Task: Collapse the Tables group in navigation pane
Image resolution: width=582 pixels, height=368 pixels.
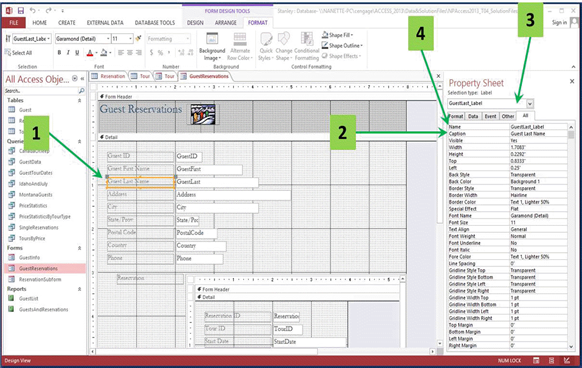Action: 79,100
